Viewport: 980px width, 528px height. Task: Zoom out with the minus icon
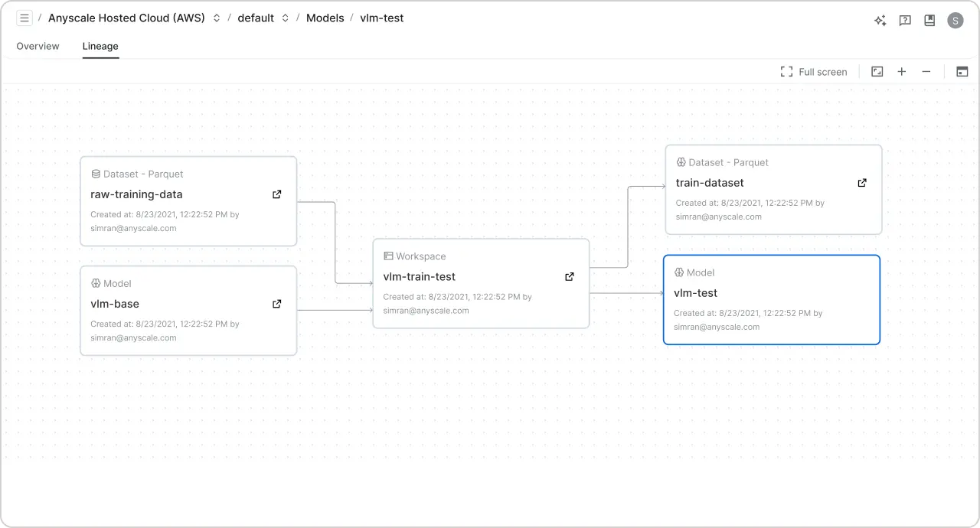tap(926, 72)
